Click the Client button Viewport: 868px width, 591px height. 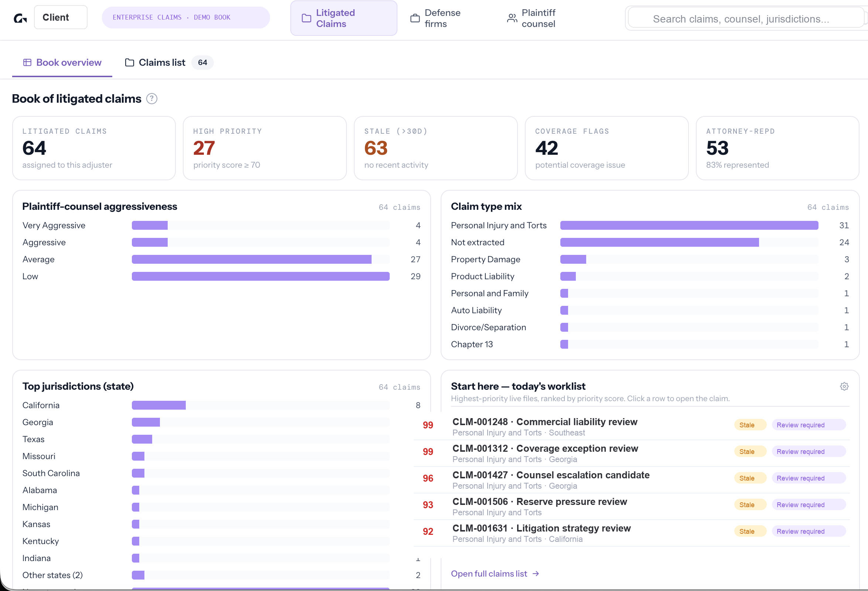click(x=61, y=17)
